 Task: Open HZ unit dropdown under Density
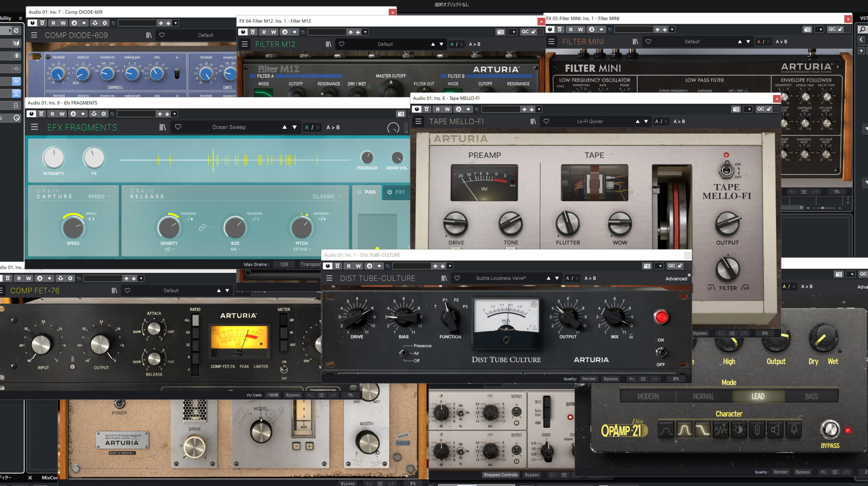click(169, 249)
